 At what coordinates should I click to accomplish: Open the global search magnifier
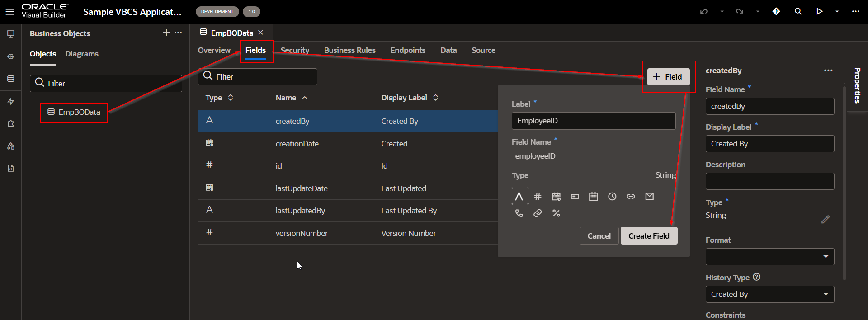click(x=798, y=11)
